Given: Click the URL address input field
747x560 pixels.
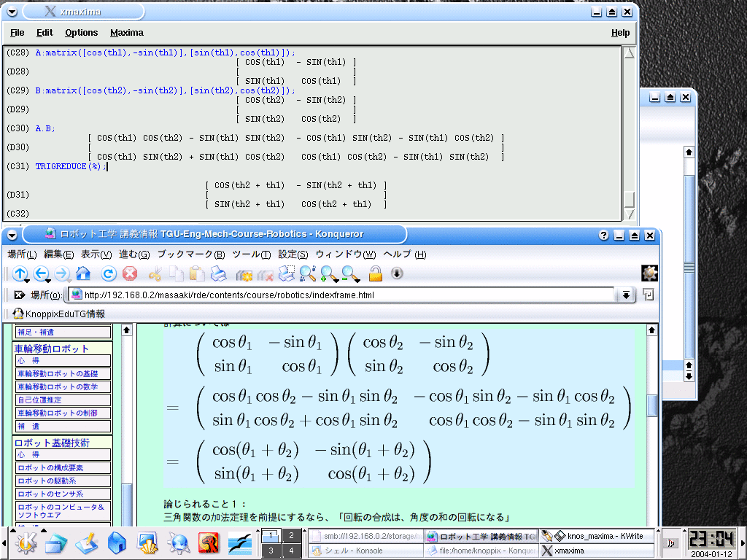Looking at the screenshot, I should 343,295.
